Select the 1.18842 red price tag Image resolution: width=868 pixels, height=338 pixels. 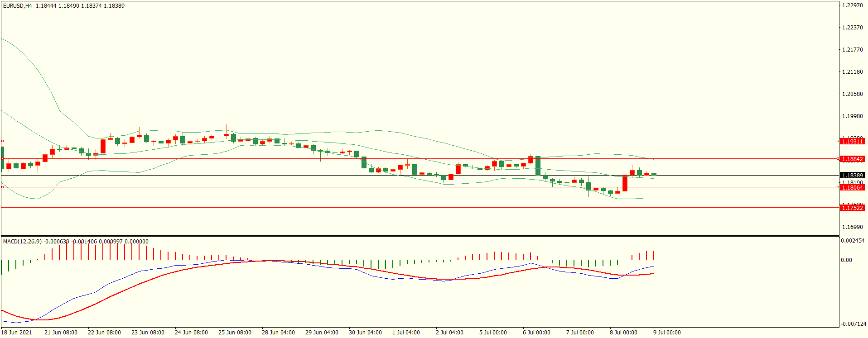[852, 159]
